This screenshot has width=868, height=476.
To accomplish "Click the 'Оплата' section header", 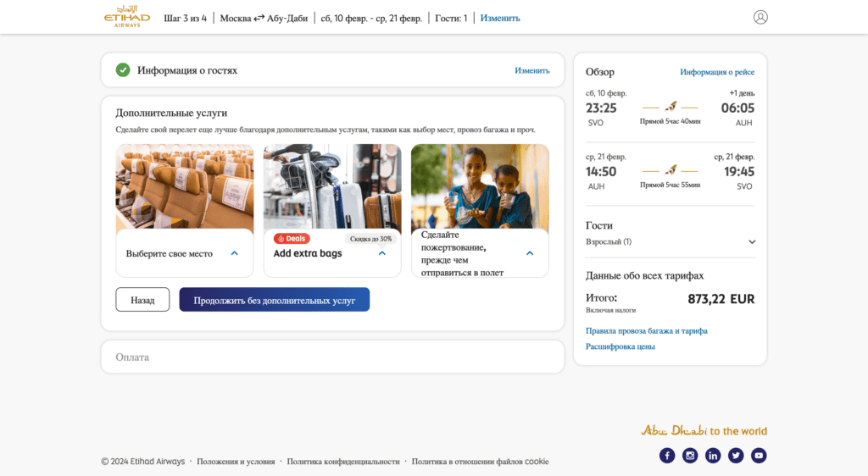I will [132, 357].
